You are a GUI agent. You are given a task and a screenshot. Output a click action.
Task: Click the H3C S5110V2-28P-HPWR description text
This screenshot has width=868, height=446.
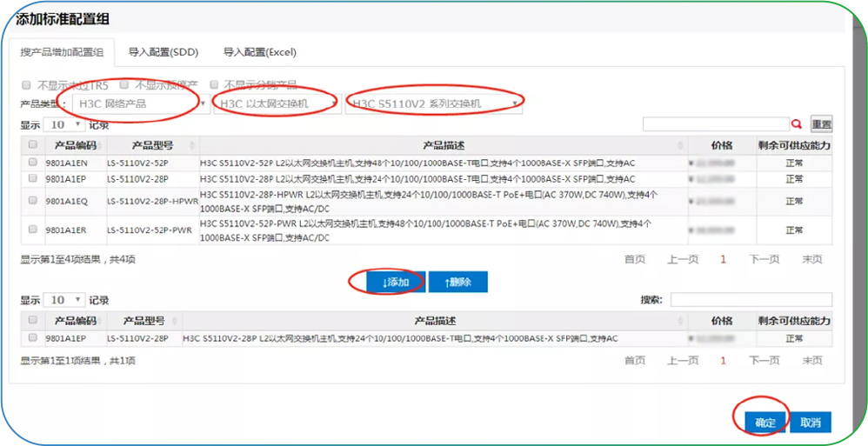[429, 202]
